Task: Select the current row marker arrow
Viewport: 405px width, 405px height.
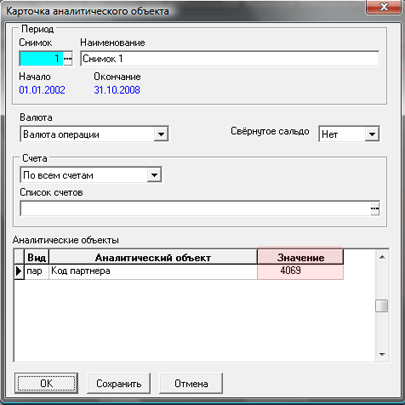Action: (x=19, y=271)
